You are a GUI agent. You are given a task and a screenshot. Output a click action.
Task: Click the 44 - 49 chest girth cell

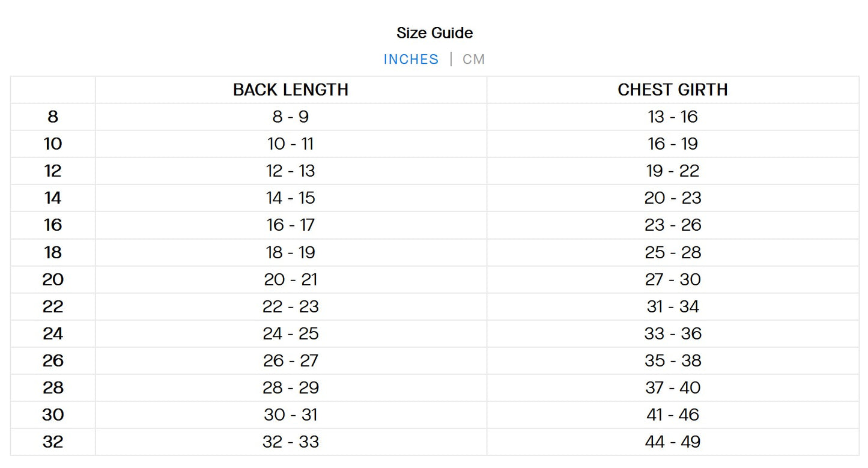tap(673, 442)
